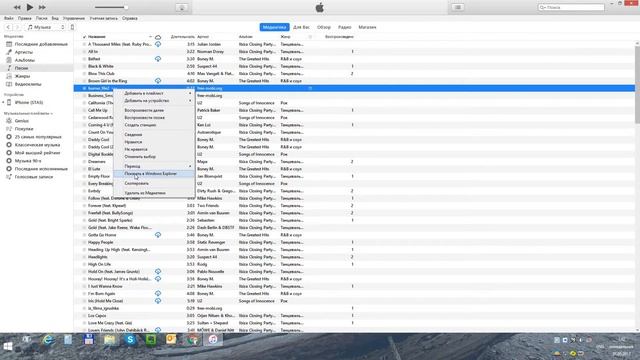Collapse Музыкальные плейлисты section header

tap(28, 113)
